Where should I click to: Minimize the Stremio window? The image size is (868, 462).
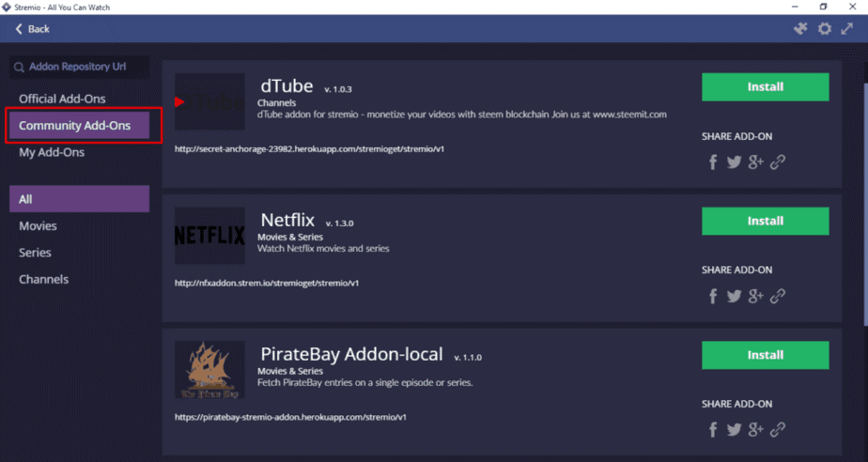[x=795, y=7]
